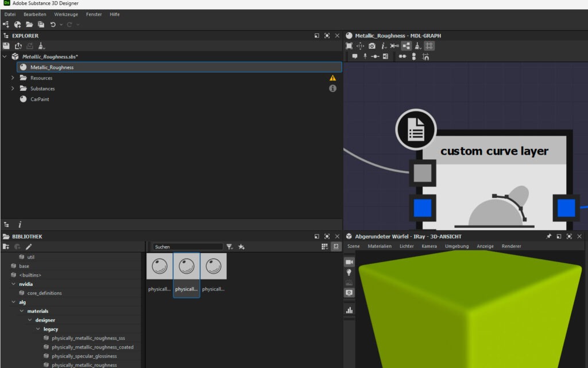Open the library filter dropdown
Image resolution: width=588 pixels, height=368 pixels.
pos(230,247)
